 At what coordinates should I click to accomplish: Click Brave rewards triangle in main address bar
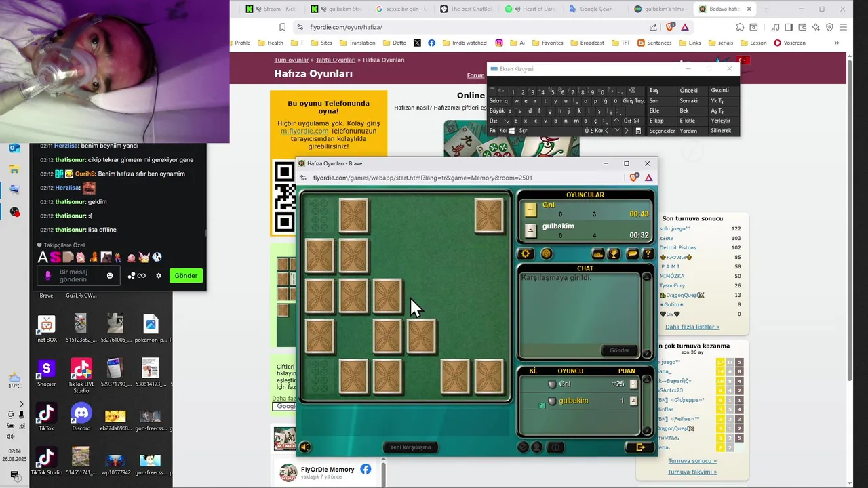coord(685,27)
